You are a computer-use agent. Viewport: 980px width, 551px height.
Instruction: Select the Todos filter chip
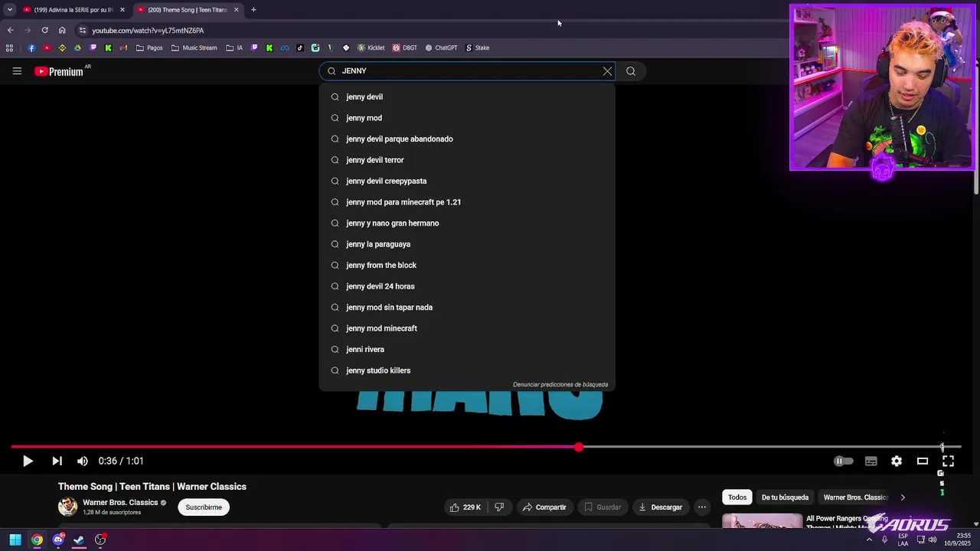[737, 497]
